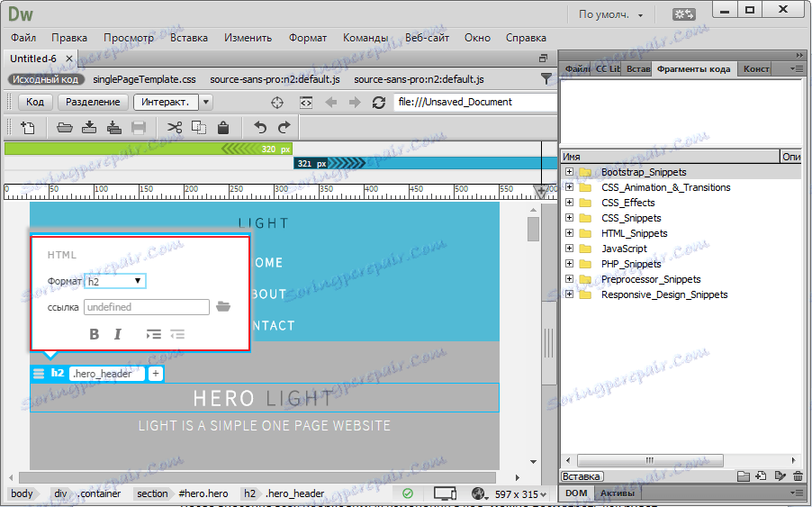Switch to the Активы tab
The height and width of the screenshot is (507, 812).
tap(618, 493)
